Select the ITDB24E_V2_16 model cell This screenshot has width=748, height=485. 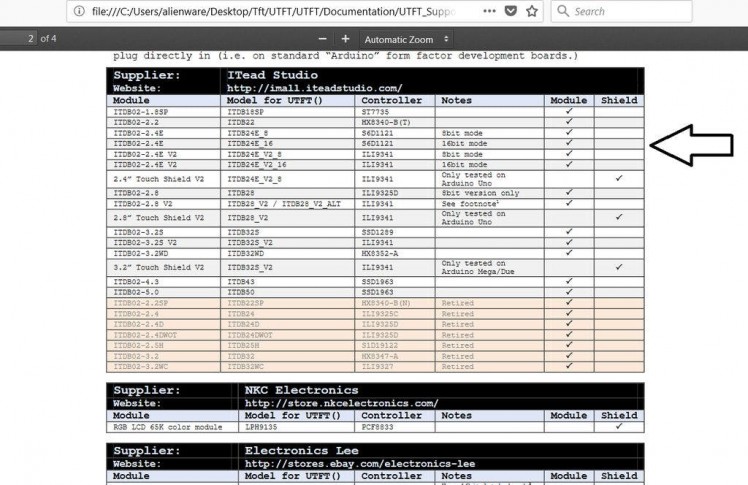pos(288,165)
